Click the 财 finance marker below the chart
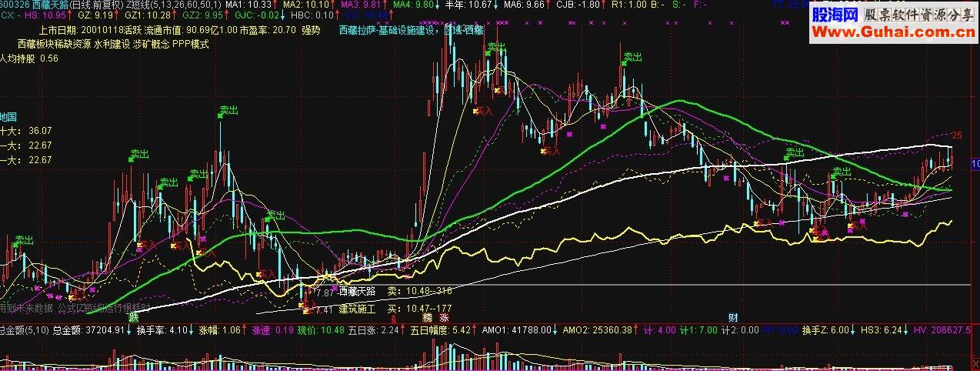Image resolution: width=980 pixels, height=371 pixels. (733, 317)
